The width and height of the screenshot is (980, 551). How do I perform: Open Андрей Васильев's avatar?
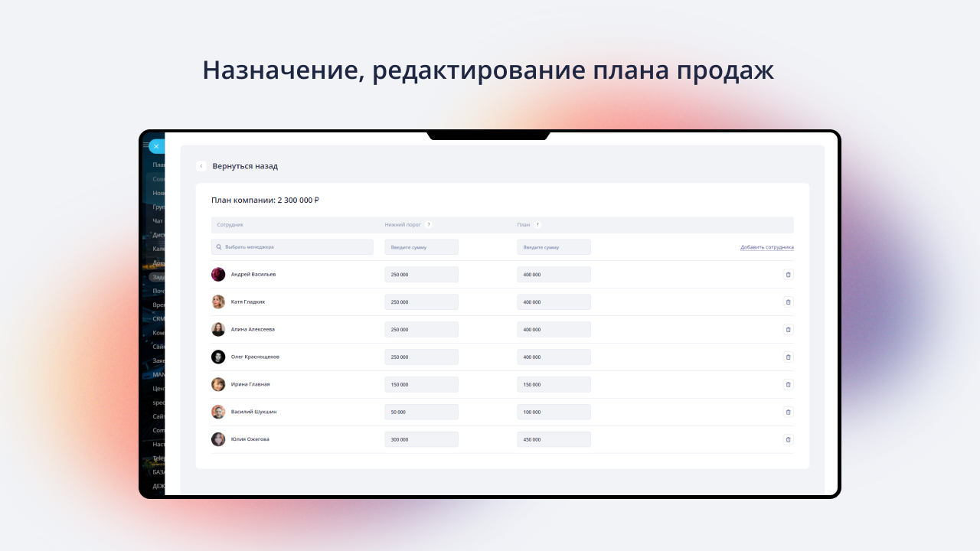[x=218, y=274]
